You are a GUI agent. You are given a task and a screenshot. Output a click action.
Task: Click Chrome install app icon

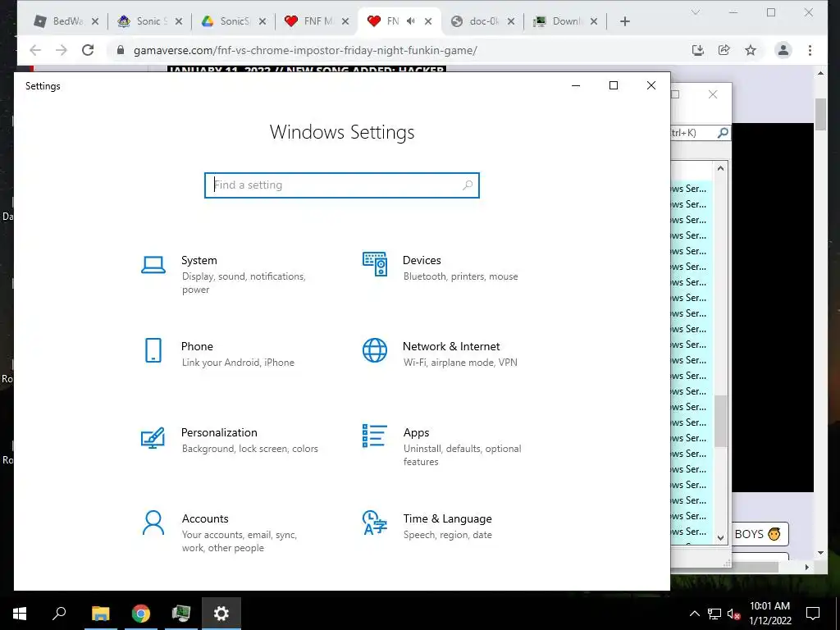697,50
